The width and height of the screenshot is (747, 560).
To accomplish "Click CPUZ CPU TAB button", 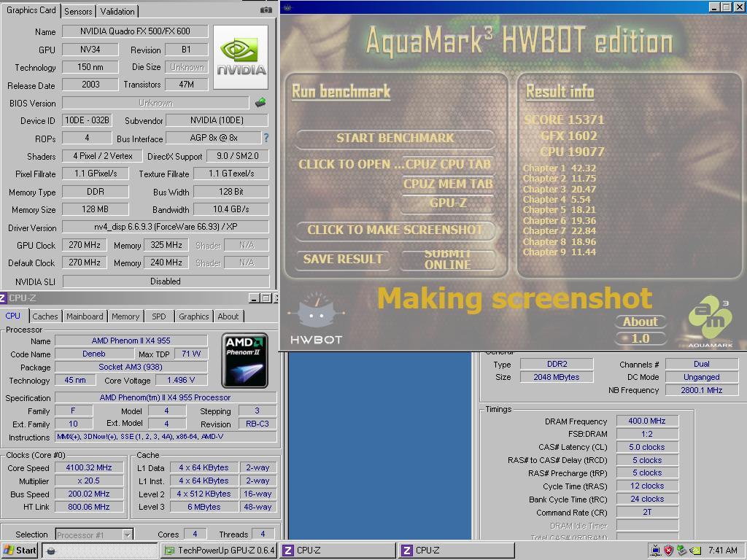I will tap(448, 164).
